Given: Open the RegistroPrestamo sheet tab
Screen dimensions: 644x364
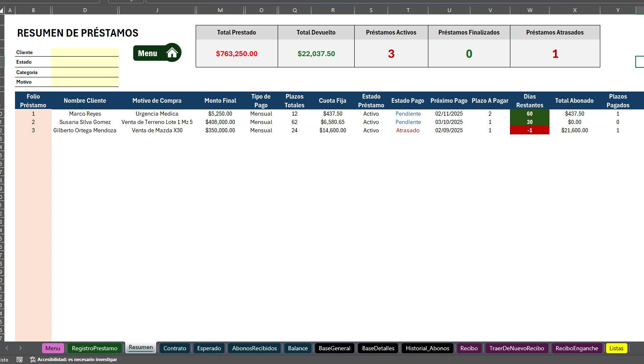Looking at the screenshot, I should pyautogui.click(x=94, y=348).
